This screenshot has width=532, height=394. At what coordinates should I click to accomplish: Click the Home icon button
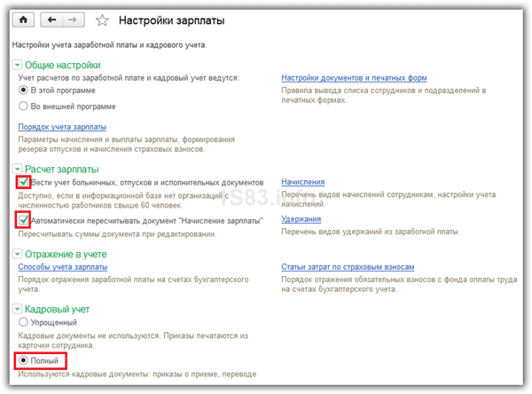pos(22,19)
